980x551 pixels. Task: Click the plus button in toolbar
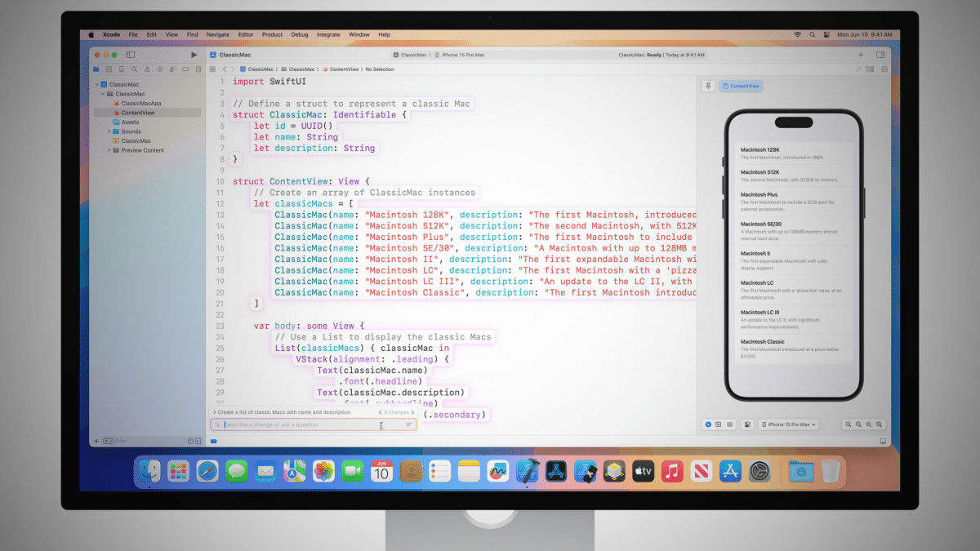coord(860,55)
